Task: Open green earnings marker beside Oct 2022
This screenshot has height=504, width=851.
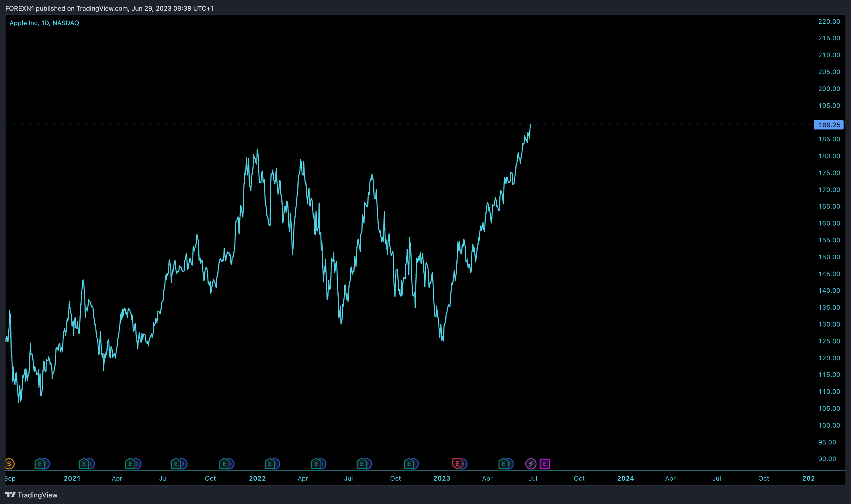Action: (409, 464)
